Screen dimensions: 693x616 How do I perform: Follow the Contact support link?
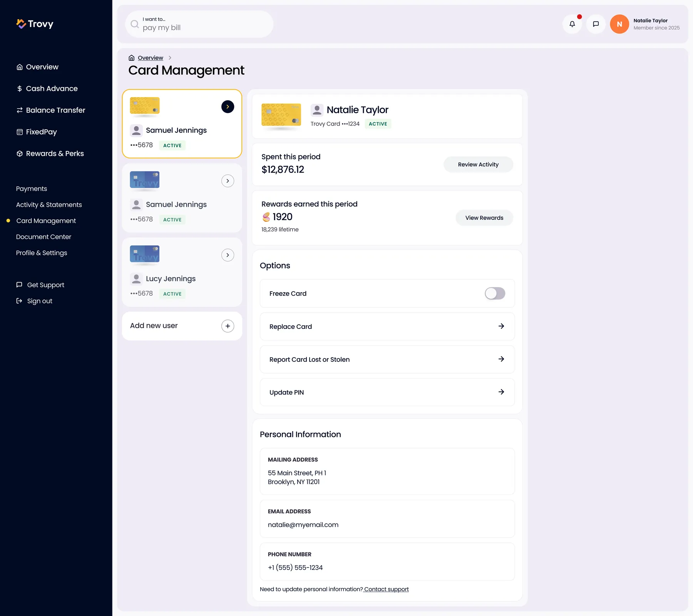point(386,589)
